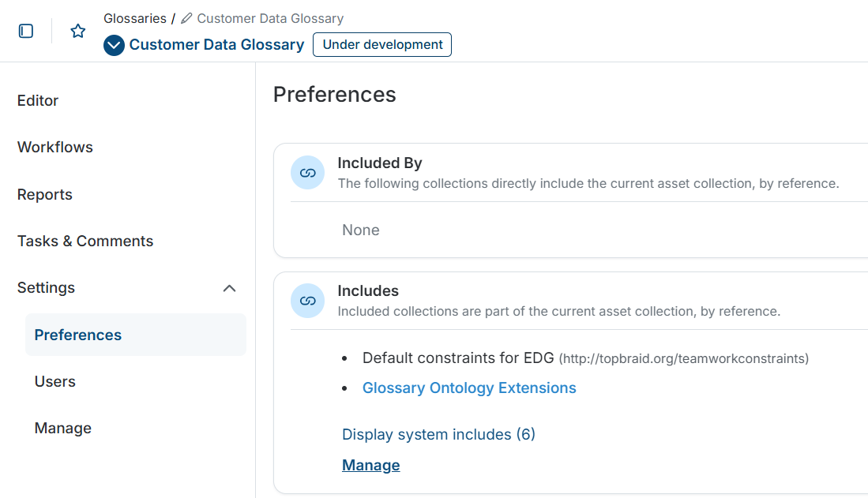Click the link icon in the Includes card
The height and width of the screenshot is (498, 868).
(x=307, y=301)
